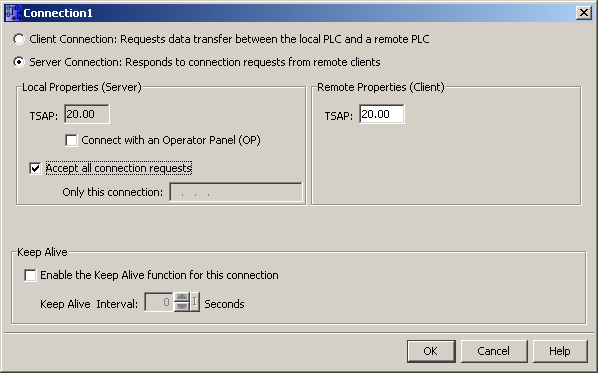
Task: Click the Keep Alive Interval value field
Action: click(159, 302)
